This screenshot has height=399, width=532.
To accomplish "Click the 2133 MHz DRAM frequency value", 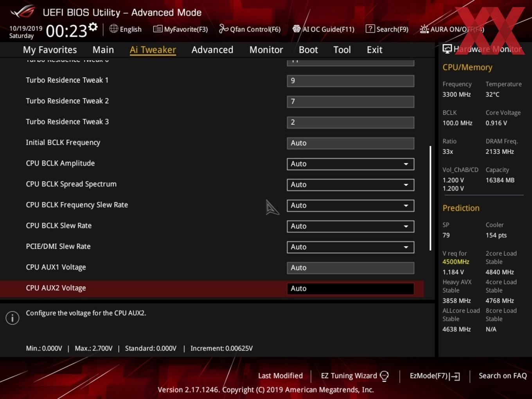I will (x=500, y=152).
